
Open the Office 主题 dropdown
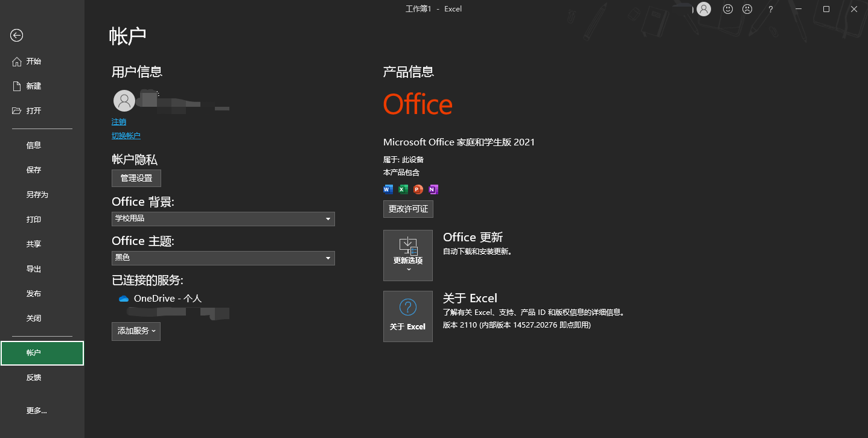223,258
